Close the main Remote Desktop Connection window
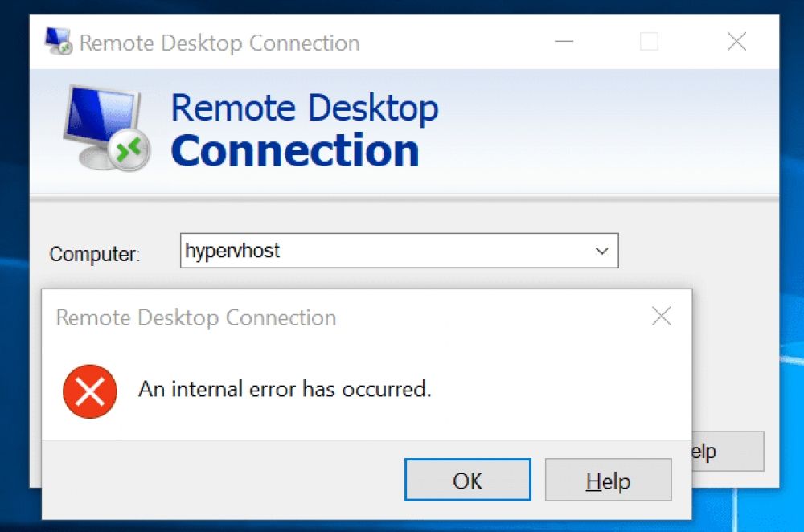 coord(736,42)
